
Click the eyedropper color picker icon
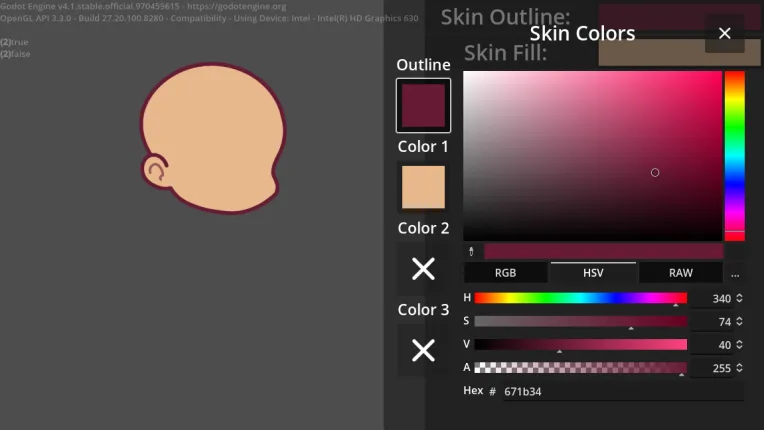click(x=472, y=252)
